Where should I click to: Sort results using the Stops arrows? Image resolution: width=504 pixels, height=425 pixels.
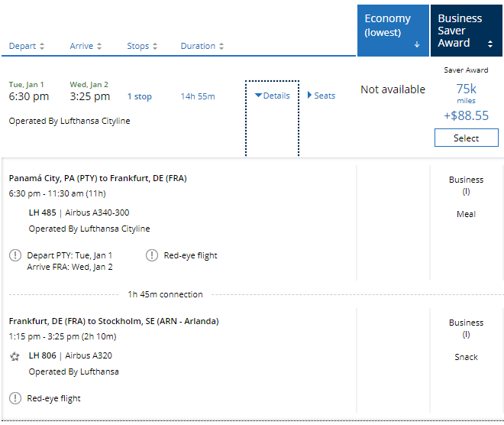[x=156, y=47]
